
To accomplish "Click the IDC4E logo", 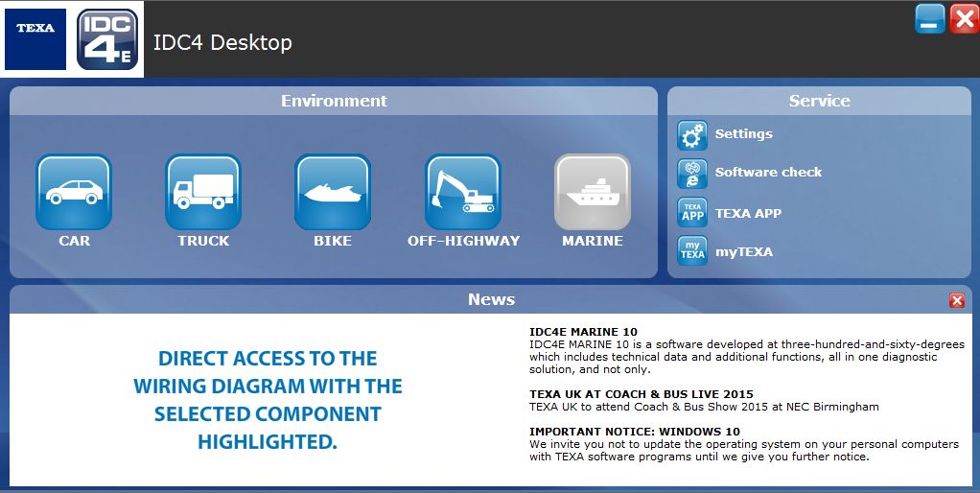I will (x=107, y=39).
